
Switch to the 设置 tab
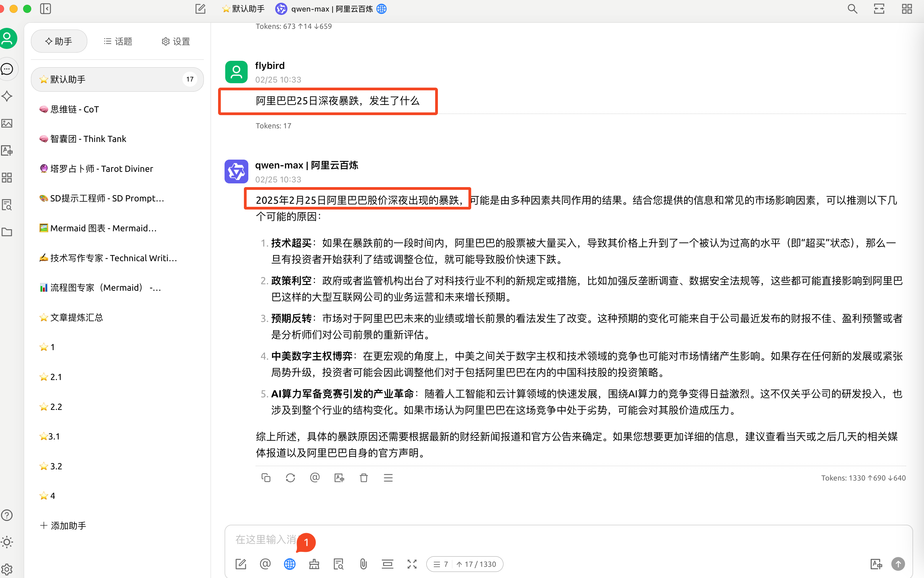pyautogui.click(x=176, y=41)
